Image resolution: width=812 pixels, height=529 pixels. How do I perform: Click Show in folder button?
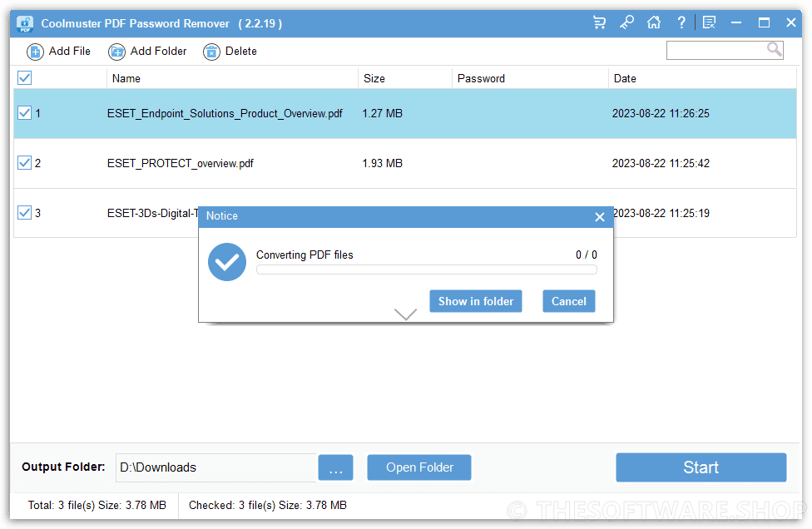(x=476, y=301)
